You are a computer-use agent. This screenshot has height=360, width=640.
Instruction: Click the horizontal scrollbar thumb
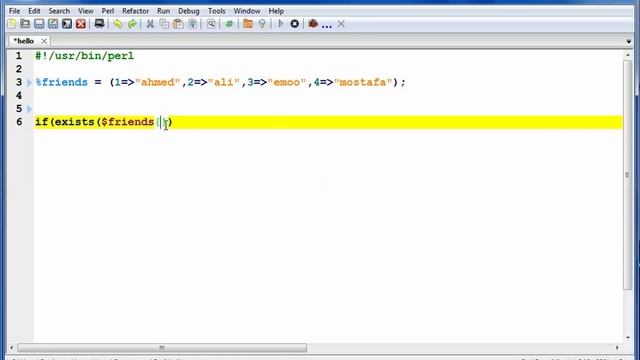(162, 348)
